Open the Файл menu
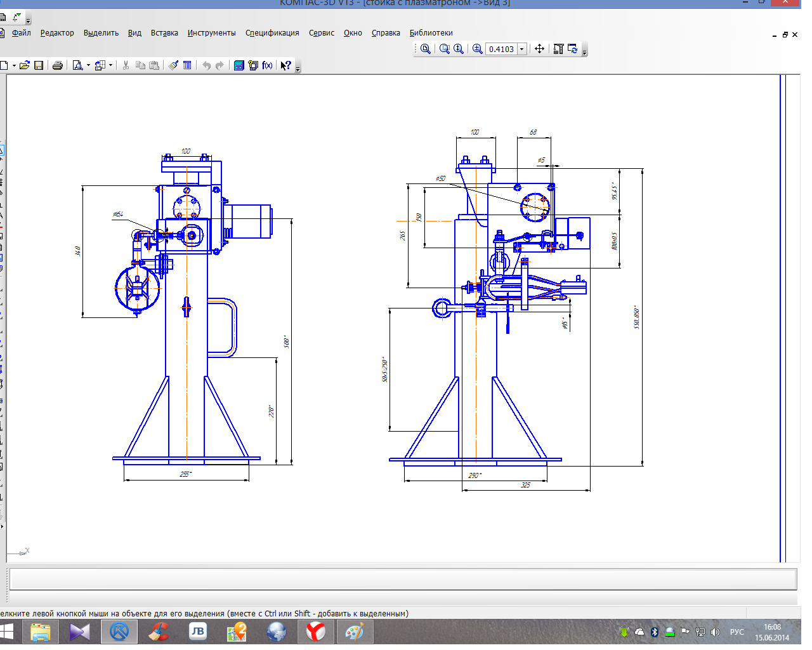The image size is (812, 650). coord(21,33)
